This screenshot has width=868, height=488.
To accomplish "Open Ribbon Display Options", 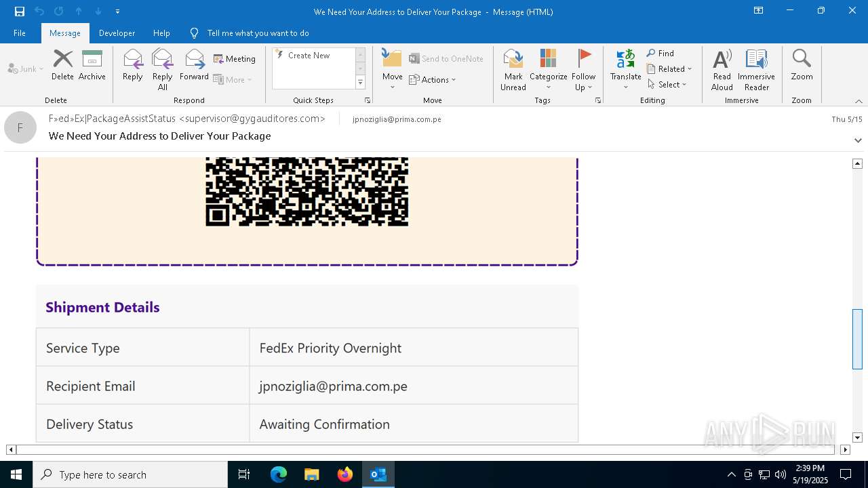I will [758, 11].
